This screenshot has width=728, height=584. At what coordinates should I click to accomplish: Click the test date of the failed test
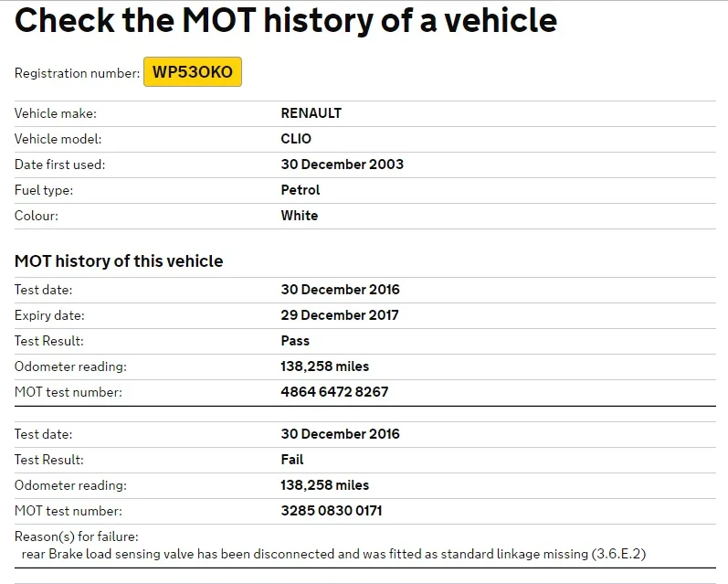click(x=341, y=434)
